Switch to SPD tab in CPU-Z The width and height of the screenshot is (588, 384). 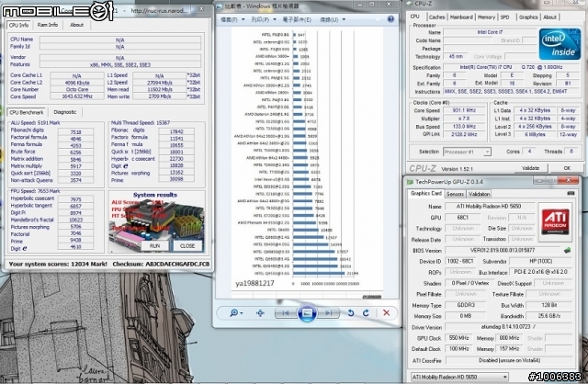(x=504, y=17)
